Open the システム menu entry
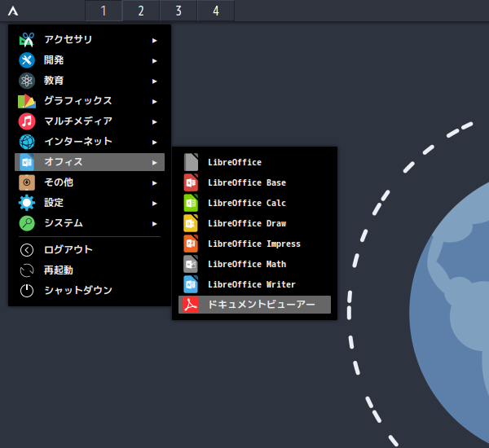 point(90,223)
